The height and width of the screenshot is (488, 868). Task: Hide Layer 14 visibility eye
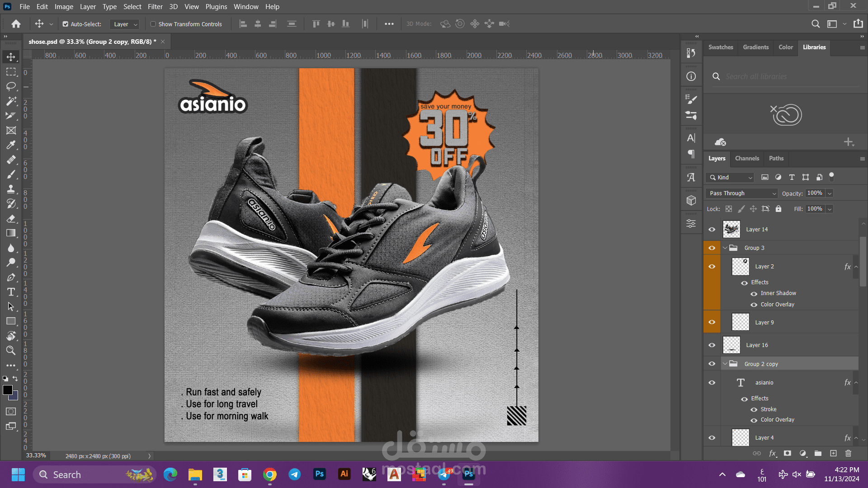(x=712, y=230)
